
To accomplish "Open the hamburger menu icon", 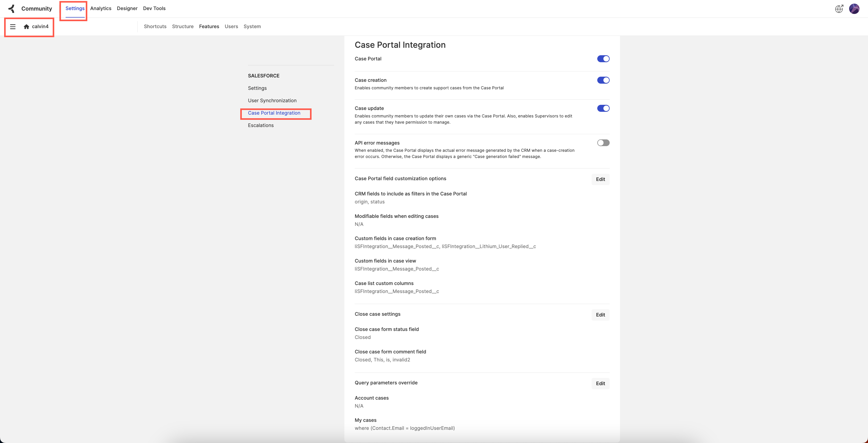I will (13, 26).
